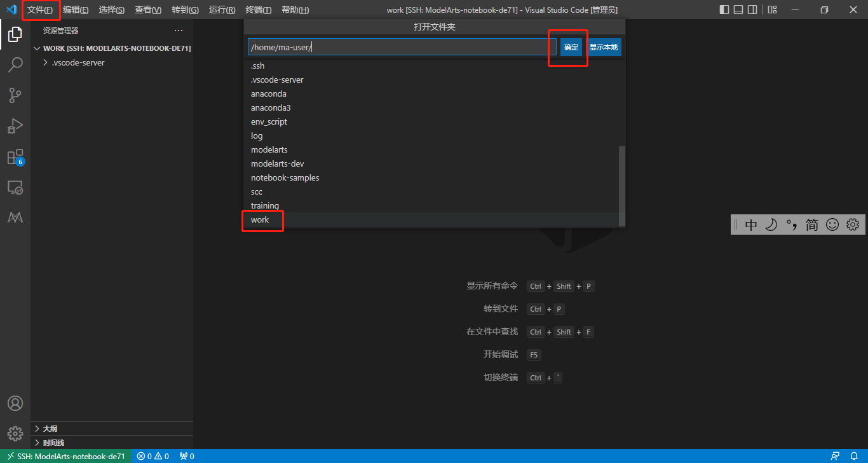Screen dimensions: 868x463
Task: Click the folder path input field
Action: [x=402, y=47]
